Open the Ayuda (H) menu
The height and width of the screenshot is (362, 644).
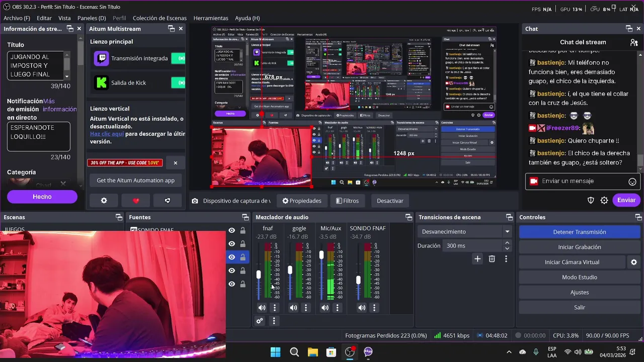click(x=247, y=18)
